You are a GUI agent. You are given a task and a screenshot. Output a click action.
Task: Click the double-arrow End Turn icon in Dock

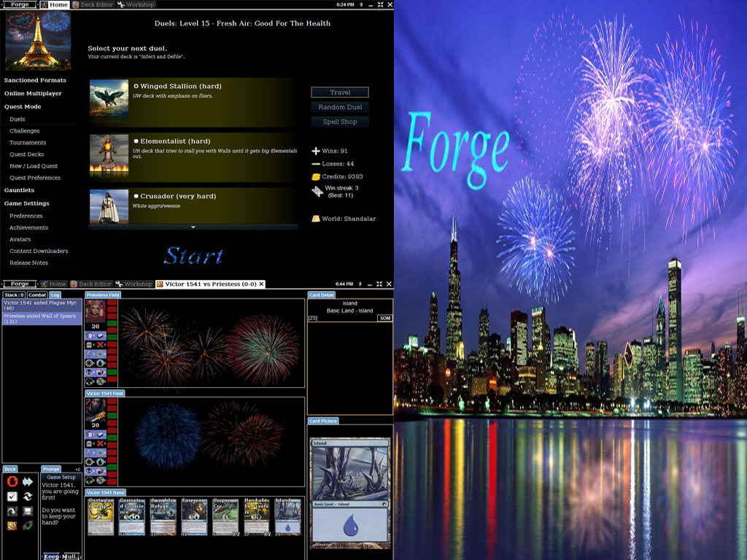(28, 481)
